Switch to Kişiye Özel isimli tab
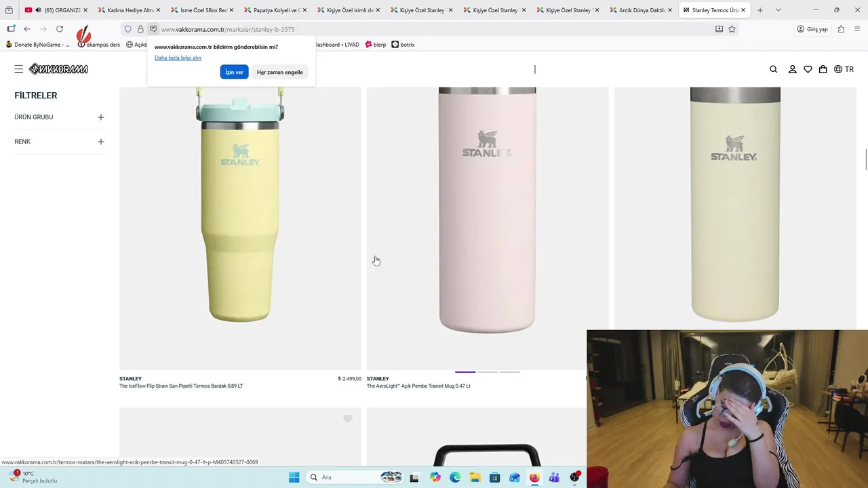This screenshot has height=488, width=868. click(x=349, y=10)
